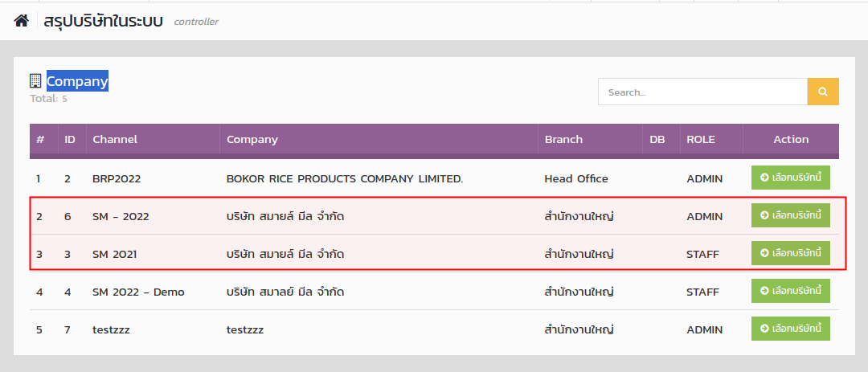Click the Company column header
This screenshot has height=372, width=868.
[252, 140]
